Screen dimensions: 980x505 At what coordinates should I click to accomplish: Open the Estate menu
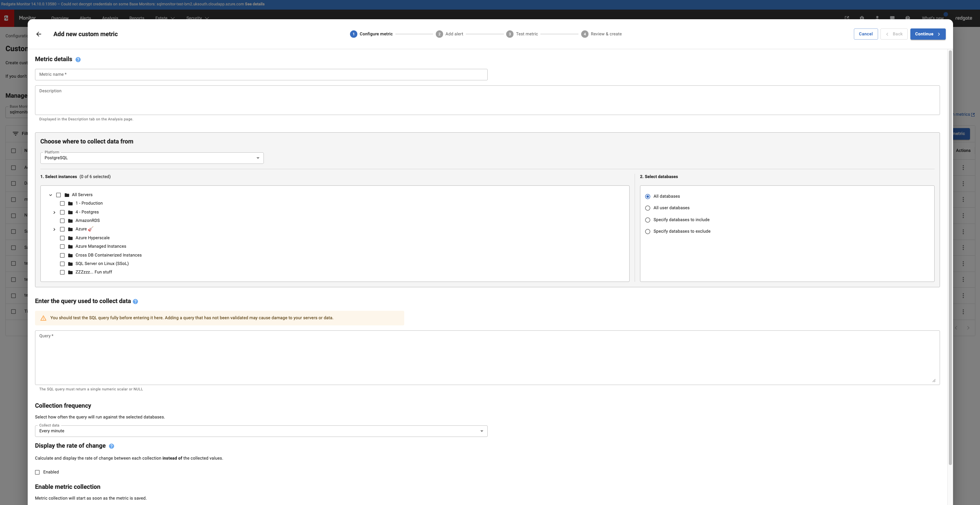[x=164, y=18]
